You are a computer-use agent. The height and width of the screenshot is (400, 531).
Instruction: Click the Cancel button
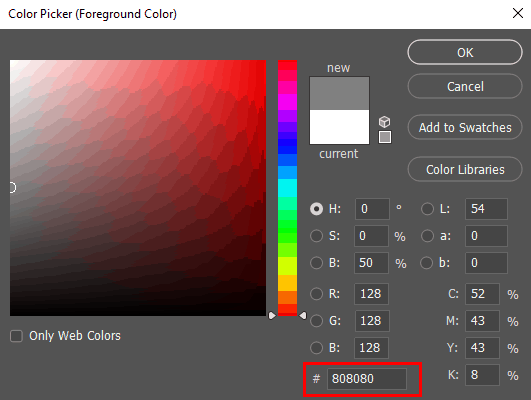[465, 86]
